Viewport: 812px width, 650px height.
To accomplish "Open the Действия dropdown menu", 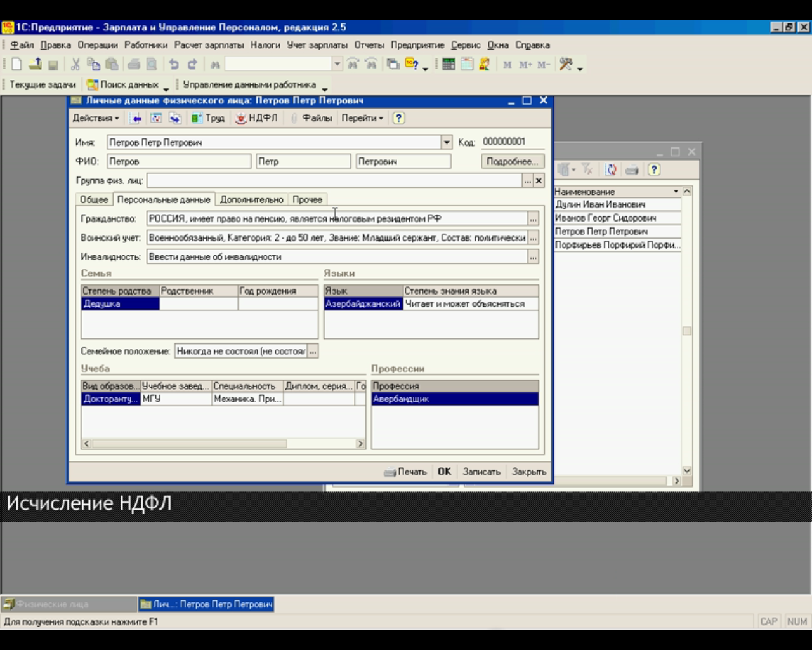I will pyautogui.click(x=95, y=118).
